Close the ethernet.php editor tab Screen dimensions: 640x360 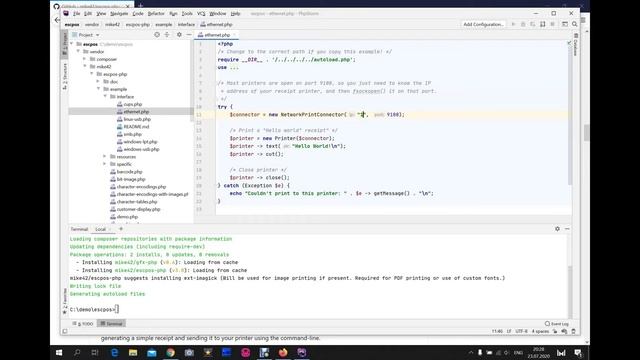pos(234,35)
